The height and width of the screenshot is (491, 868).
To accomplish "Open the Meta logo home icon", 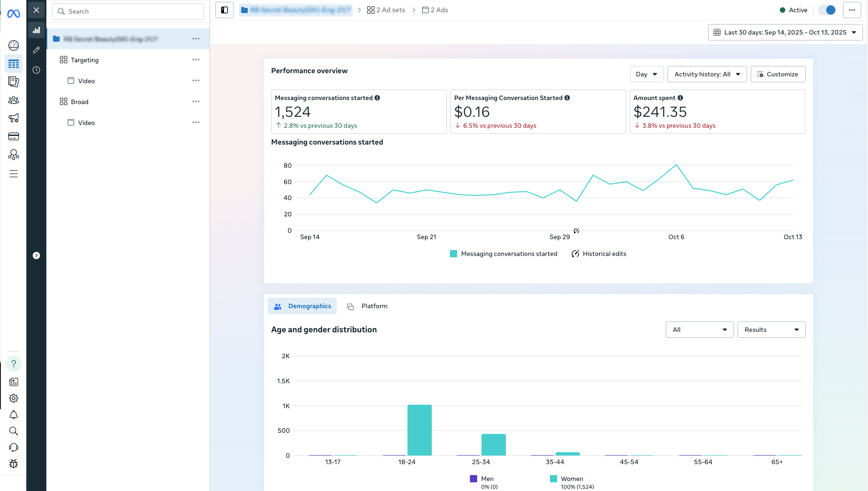I will 14,14.
